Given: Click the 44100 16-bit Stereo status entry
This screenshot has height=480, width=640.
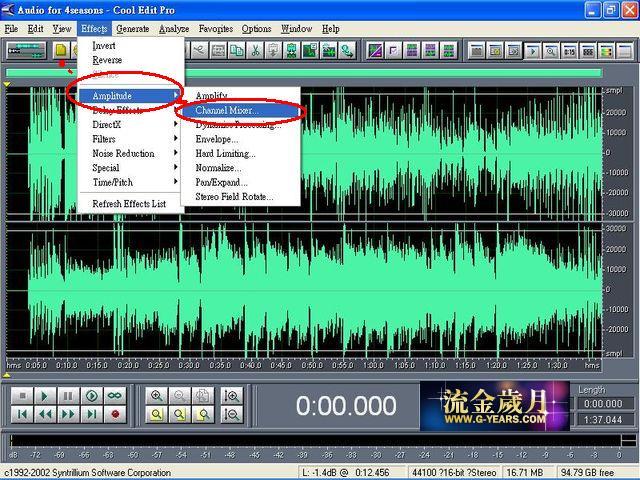Looking at the screenshot, I should point(454,473).
